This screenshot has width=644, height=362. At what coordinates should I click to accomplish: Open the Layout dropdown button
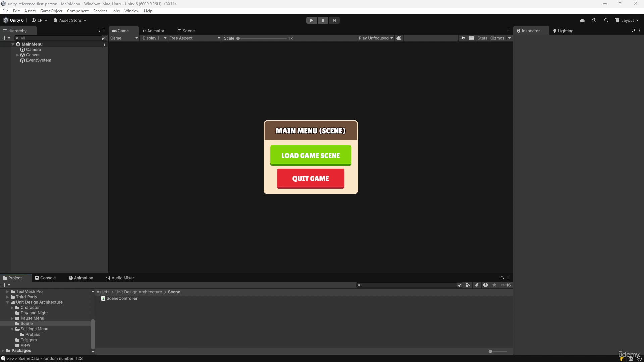pos(627,20)
